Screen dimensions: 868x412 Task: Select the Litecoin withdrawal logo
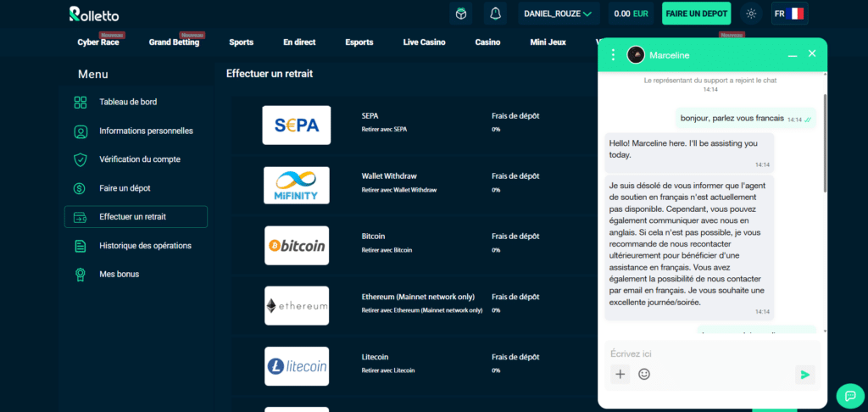point(297,366)
